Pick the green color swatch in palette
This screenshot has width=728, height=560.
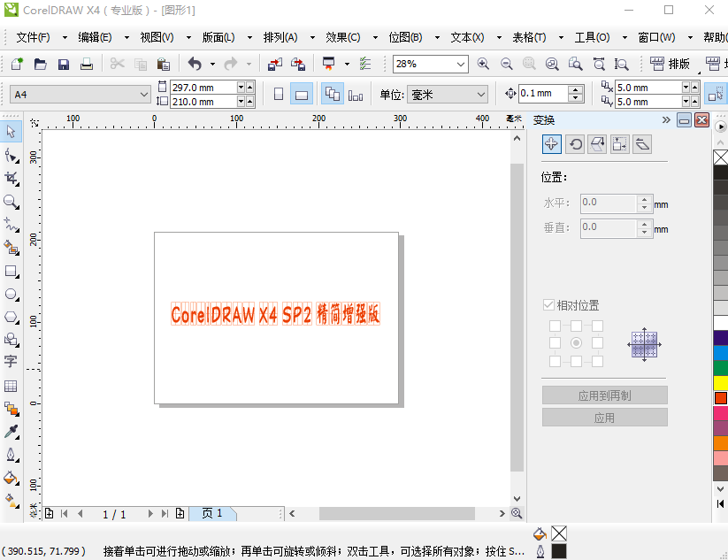pos(721,368)
